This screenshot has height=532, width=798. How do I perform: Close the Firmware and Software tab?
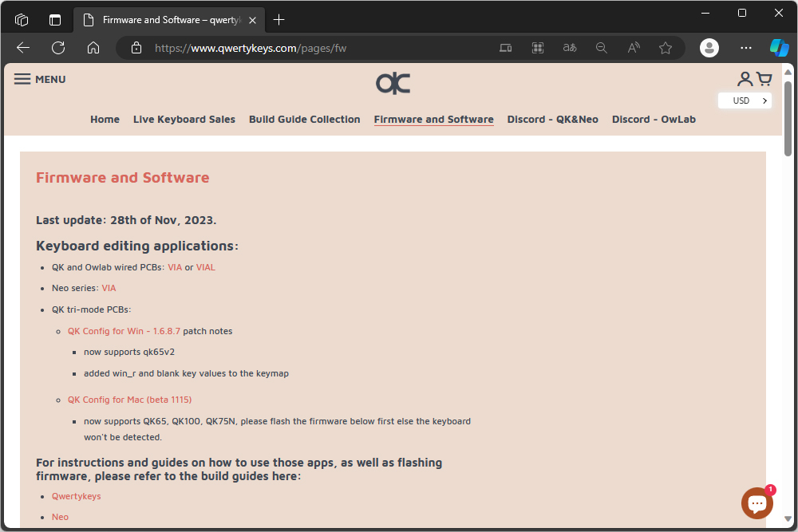pos(252,21)
